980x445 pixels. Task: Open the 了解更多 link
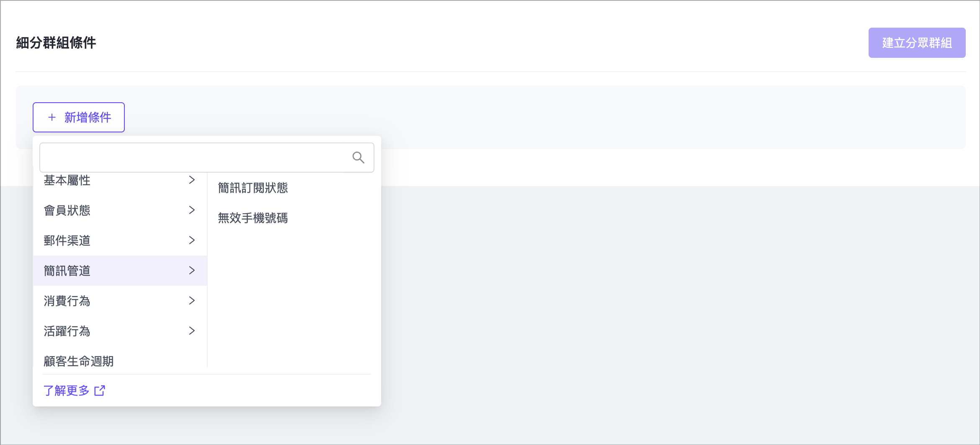[67, 391]
